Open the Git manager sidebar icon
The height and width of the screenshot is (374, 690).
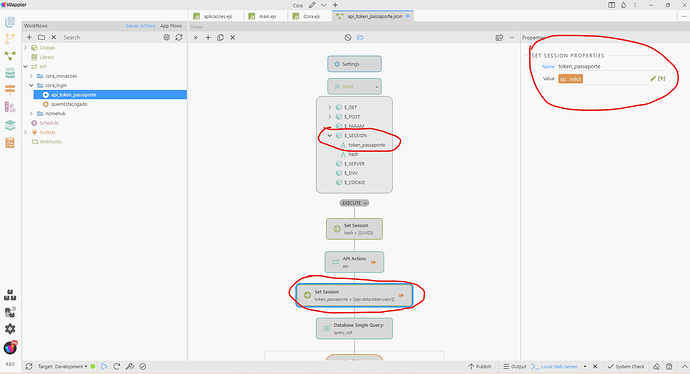(10, 39)
